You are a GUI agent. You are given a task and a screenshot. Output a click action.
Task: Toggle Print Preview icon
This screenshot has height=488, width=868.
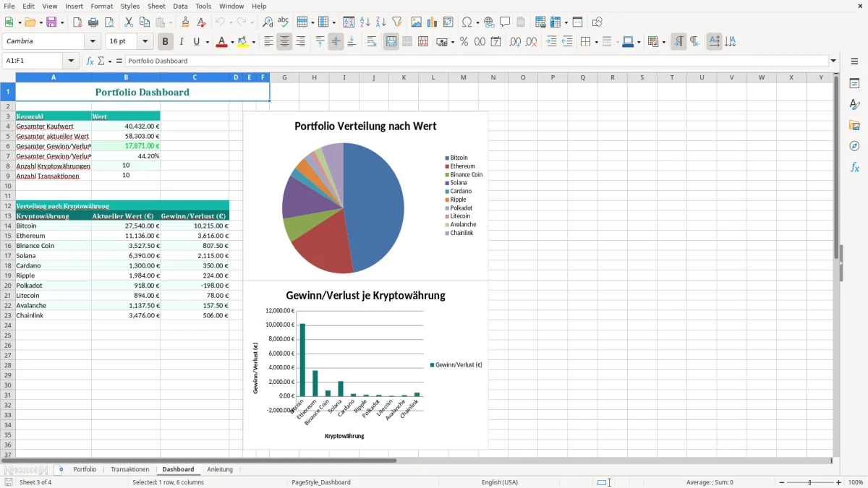pyautogui.click(x=109, y=22)
